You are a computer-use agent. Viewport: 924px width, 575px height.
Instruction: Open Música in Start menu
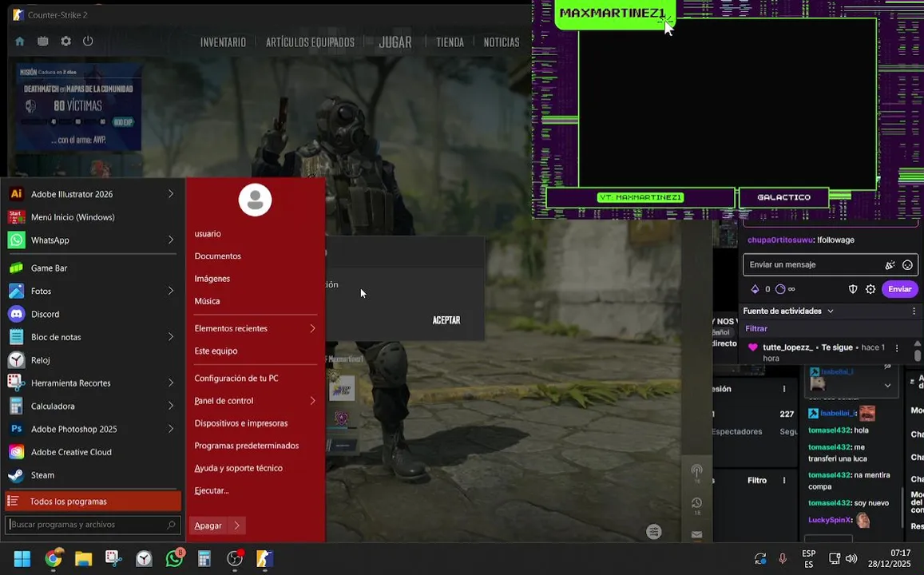207,301
